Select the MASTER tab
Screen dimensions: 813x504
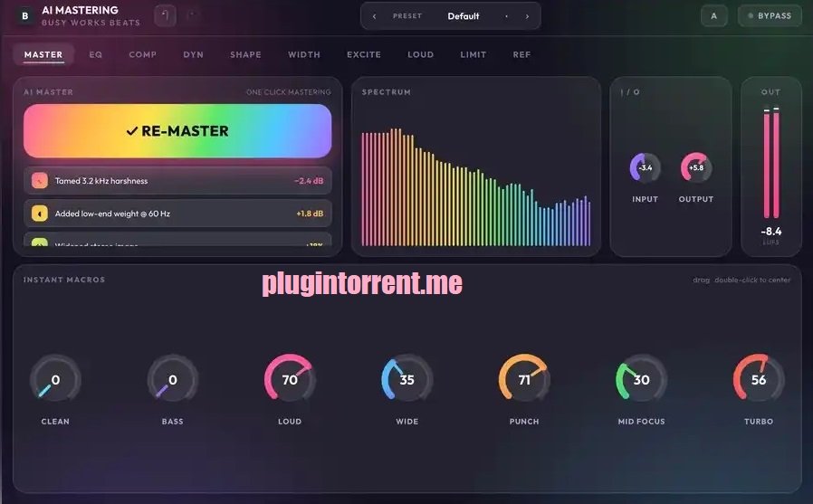43,54
